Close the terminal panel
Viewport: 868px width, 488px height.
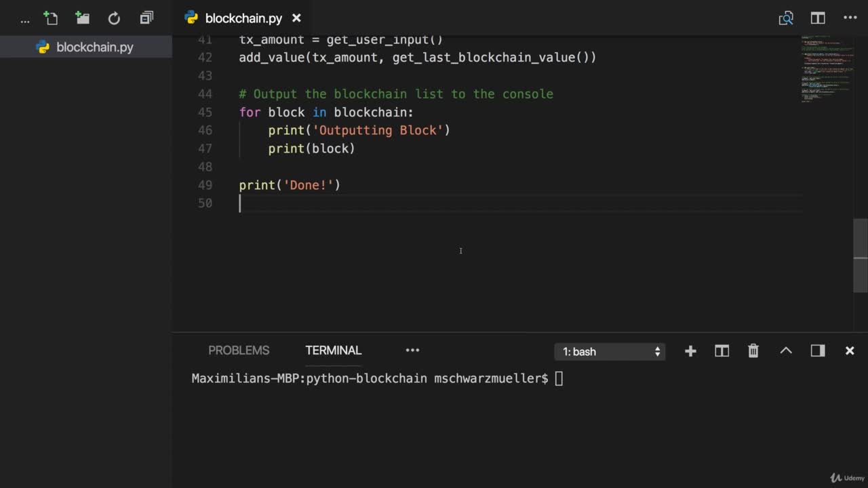click(x=850, y=350)
